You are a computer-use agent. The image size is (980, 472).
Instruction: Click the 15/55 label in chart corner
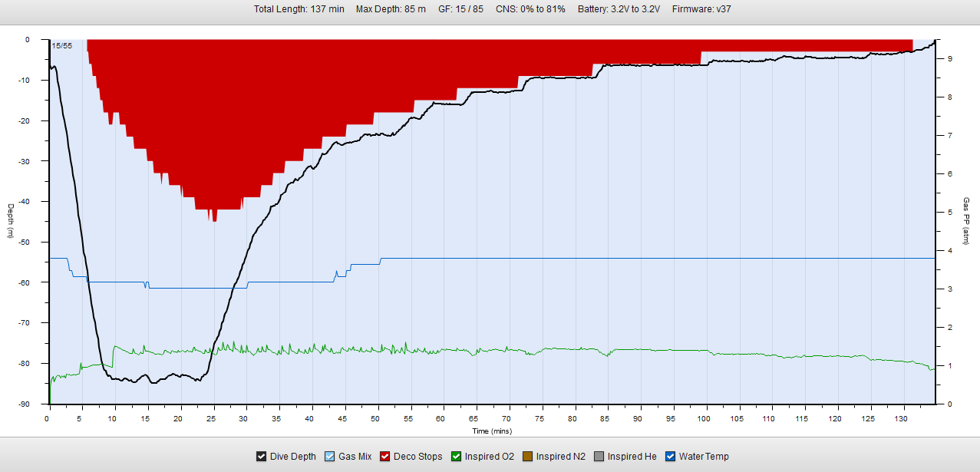click(62, 46)
